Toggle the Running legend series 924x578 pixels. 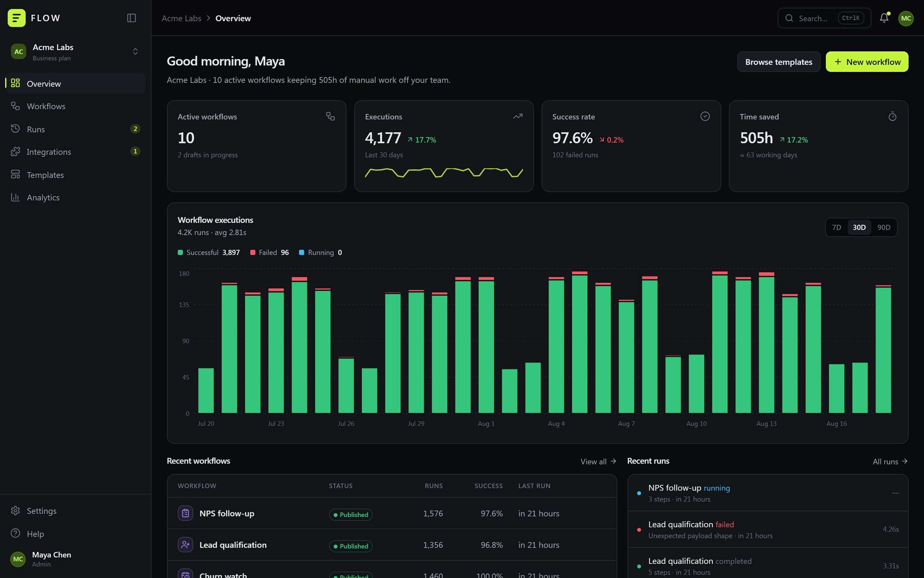pos(321,252)
